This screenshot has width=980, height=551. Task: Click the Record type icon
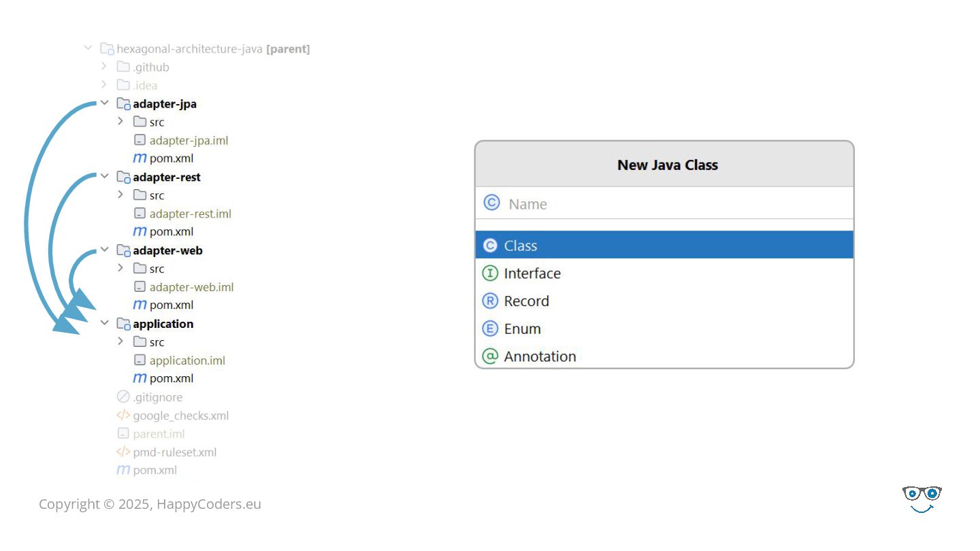click(x=490, y=301)
